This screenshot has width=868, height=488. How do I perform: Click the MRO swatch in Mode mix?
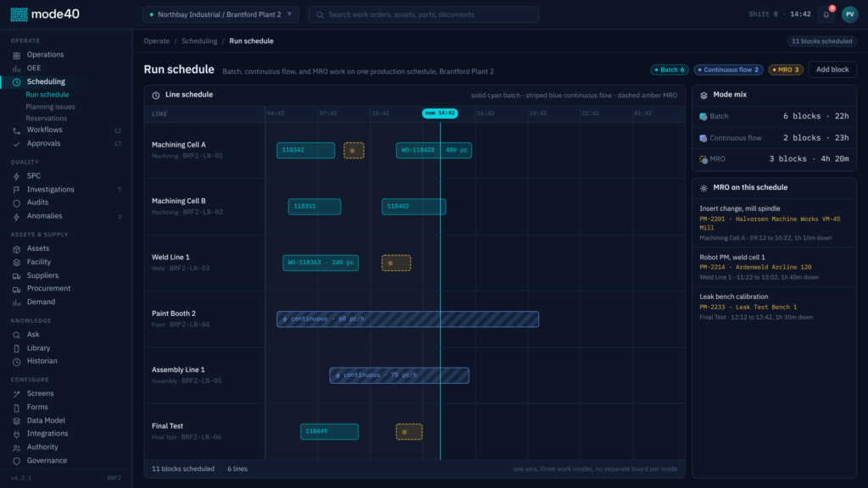coord(703,159)
